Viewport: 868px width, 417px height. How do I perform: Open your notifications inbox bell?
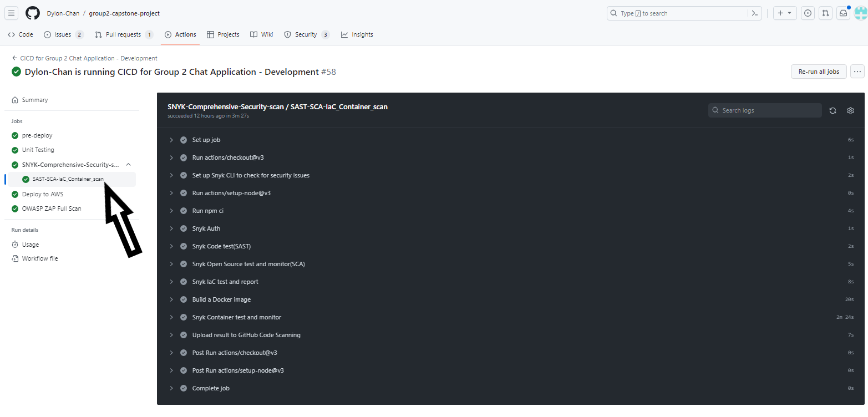coord(843,13)
